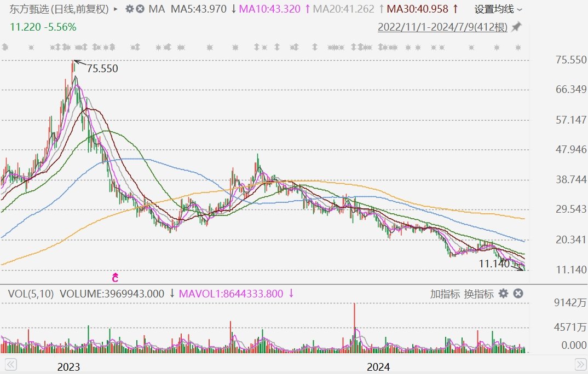Select the 2024 label on time axis
Viewport: 588px width, 374px height.
pos(378,367)
